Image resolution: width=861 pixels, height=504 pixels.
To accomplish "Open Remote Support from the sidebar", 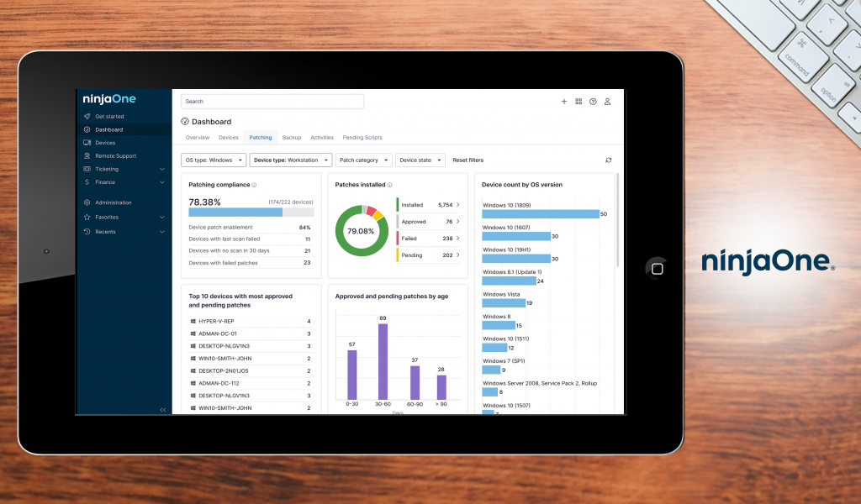I will pyautogui.click(x=115, y=155).
